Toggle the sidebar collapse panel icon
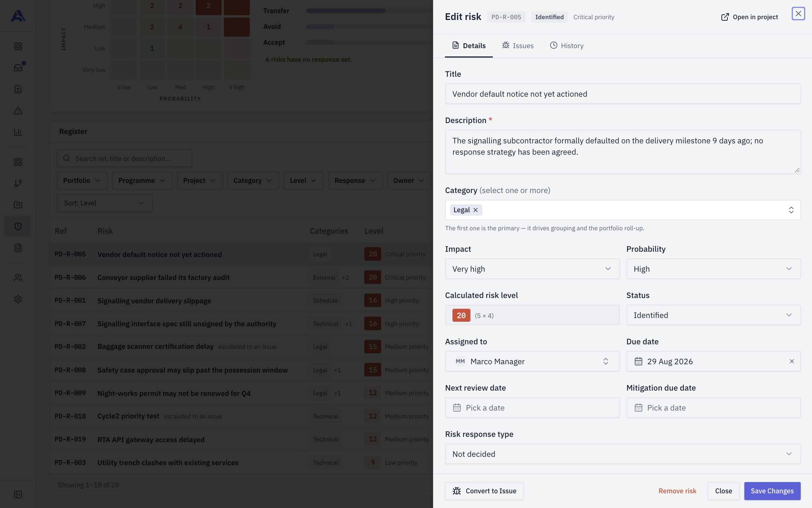 pyautogui.click(x=18, y=494)
